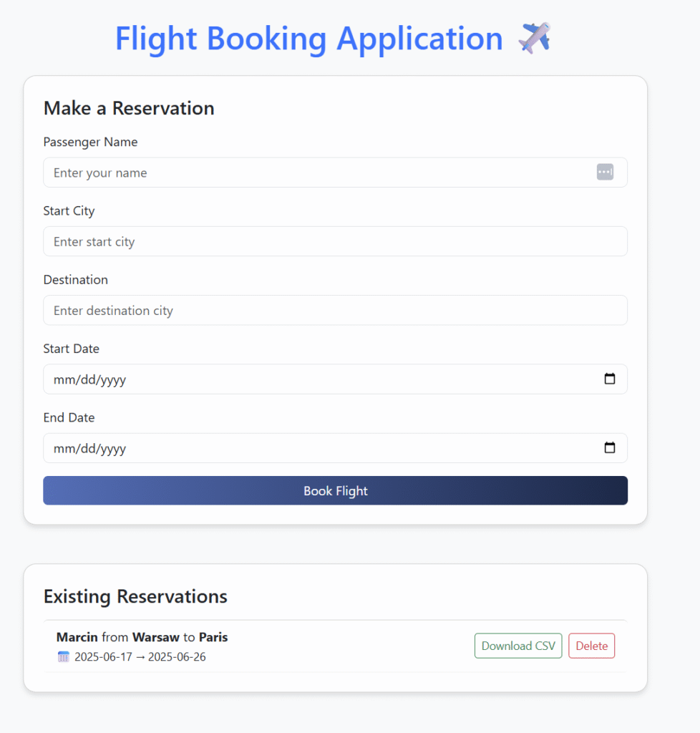
Task: Download CSV for Marcin's reservation
Action: pos(518,646)
